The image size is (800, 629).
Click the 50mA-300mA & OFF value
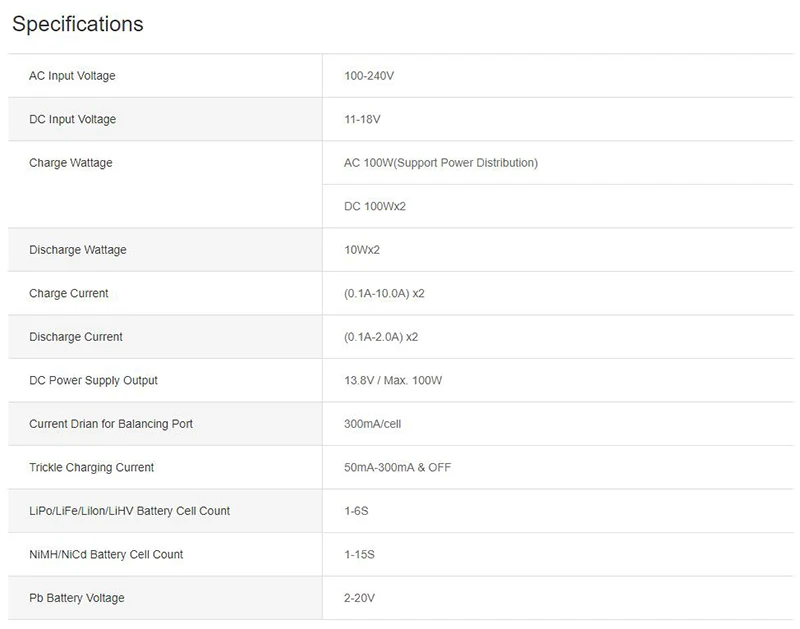[397, 467]
